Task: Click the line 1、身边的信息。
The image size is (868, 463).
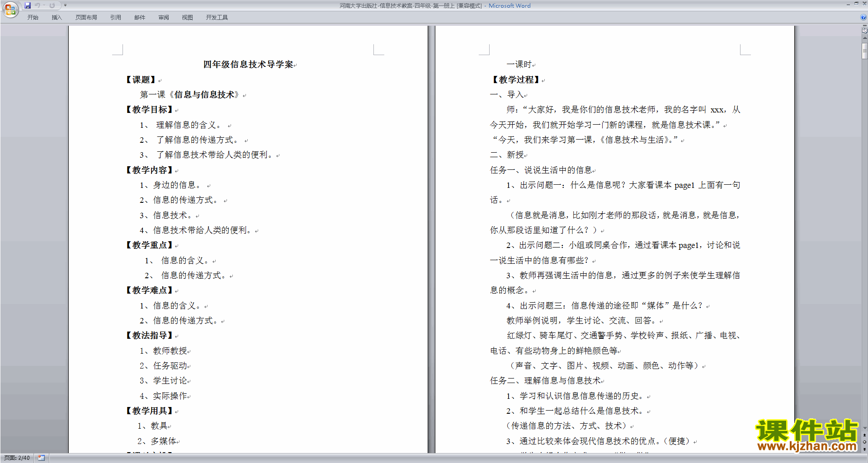Action: point(171,185)
